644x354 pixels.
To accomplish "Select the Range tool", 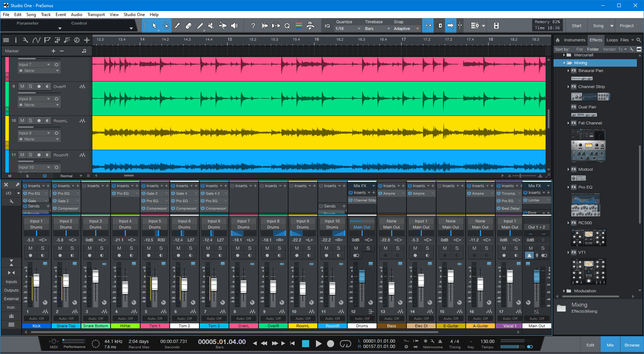I will (x=166, y=26).
